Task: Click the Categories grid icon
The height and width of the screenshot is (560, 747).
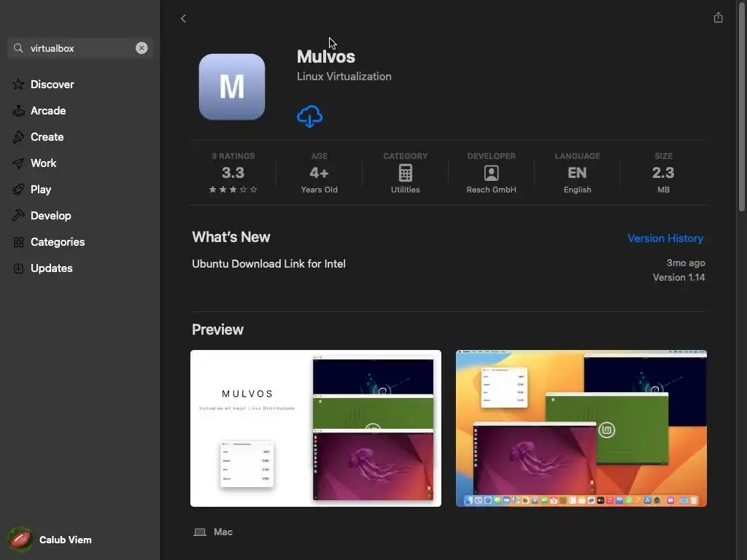Action: (x=18, y=242)
